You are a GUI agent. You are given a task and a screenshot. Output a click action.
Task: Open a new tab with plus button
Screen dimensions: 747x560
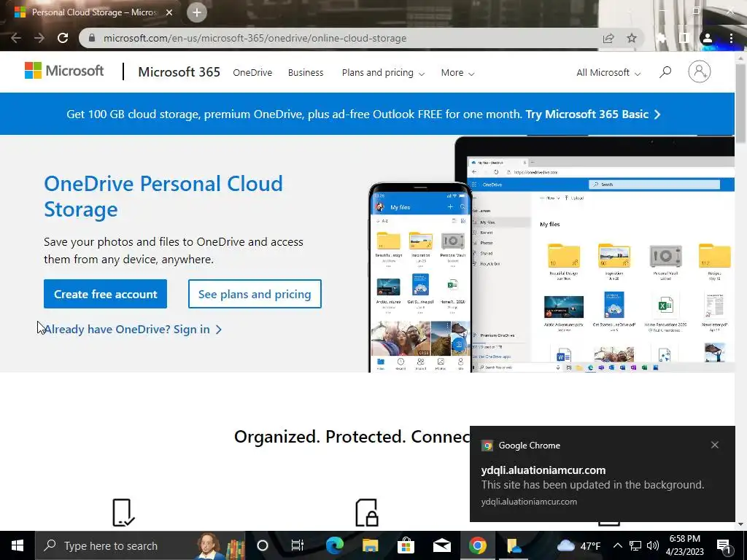pos(197,12)
